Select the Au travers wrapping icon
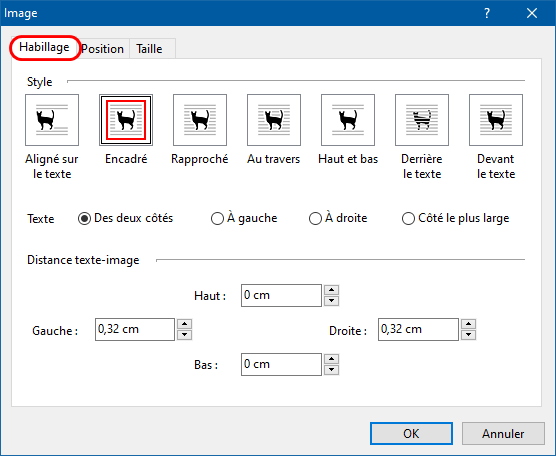The width and height of the screenshot is (556, 456). 274,120
